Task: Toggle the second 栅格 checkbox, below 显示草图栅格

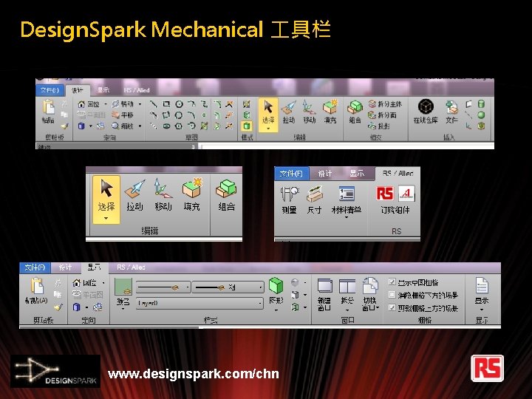Action: click(392, 295)
